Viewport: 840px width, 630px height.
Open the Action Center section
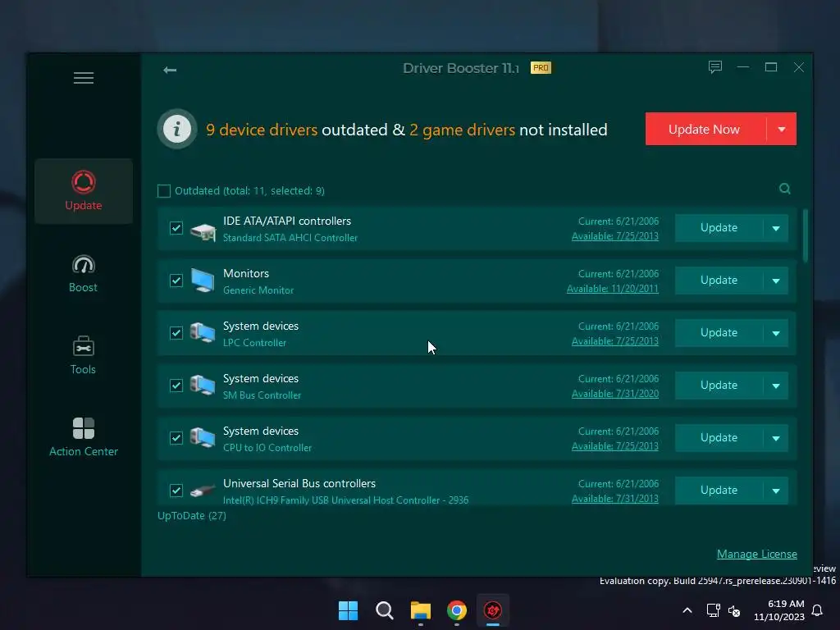point(84,437)
